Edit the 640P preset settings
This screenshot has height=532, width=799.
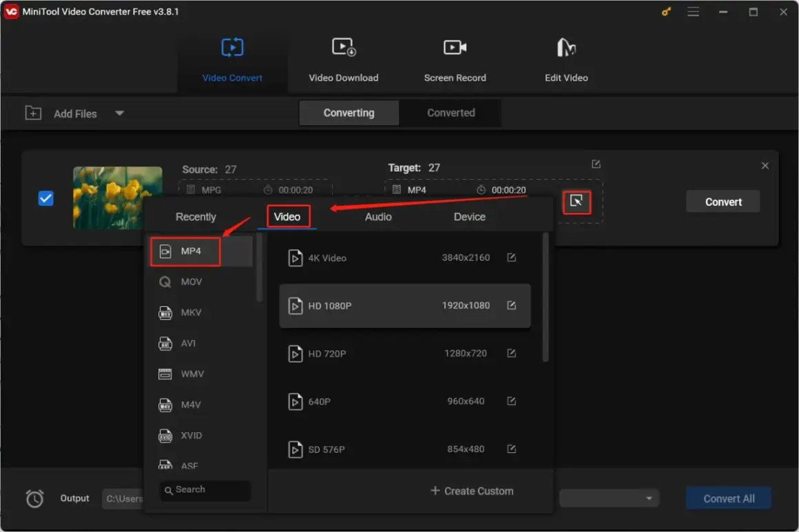[511, 401]
